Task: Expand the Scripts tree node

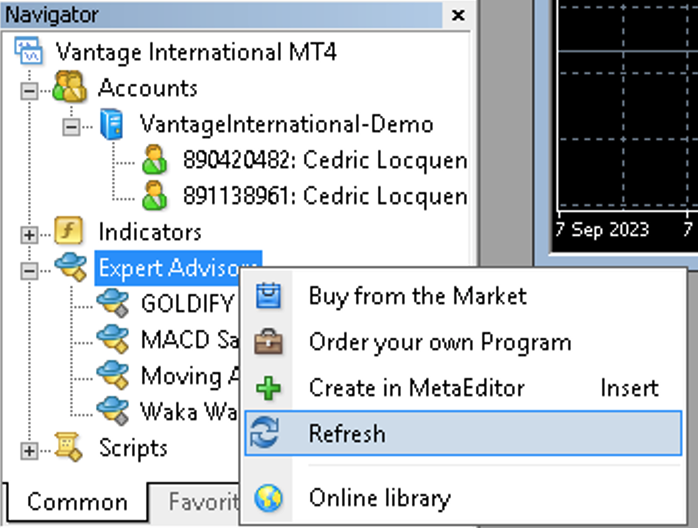Action: [29, 451]
